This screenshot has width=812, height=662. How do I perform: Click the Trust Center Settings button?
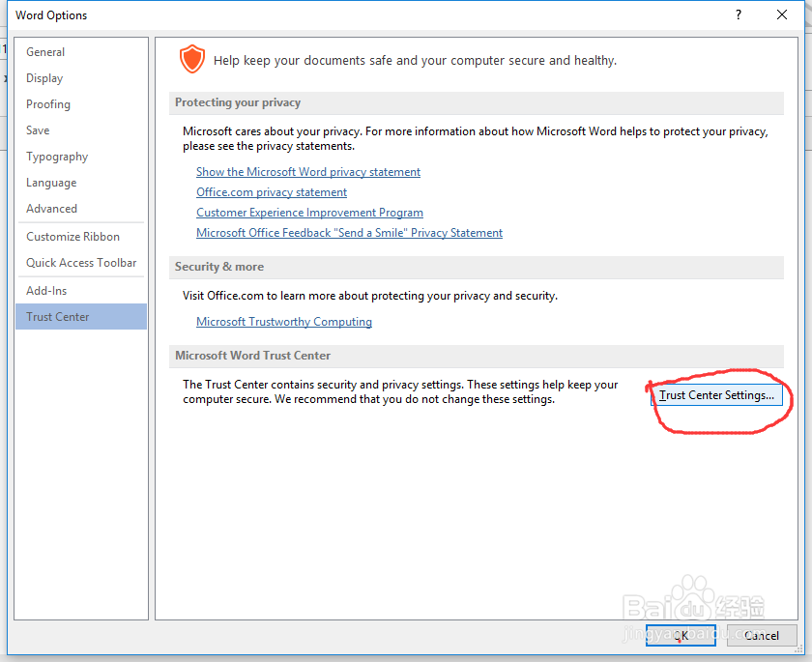[716, 395]
